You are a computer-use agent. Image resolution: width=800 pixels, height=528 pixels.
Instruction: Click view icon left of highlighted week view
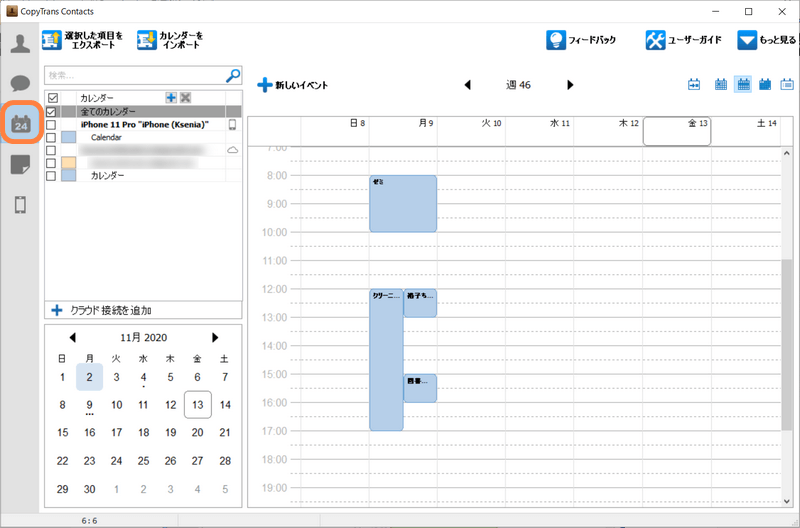[x=720, y=85]
